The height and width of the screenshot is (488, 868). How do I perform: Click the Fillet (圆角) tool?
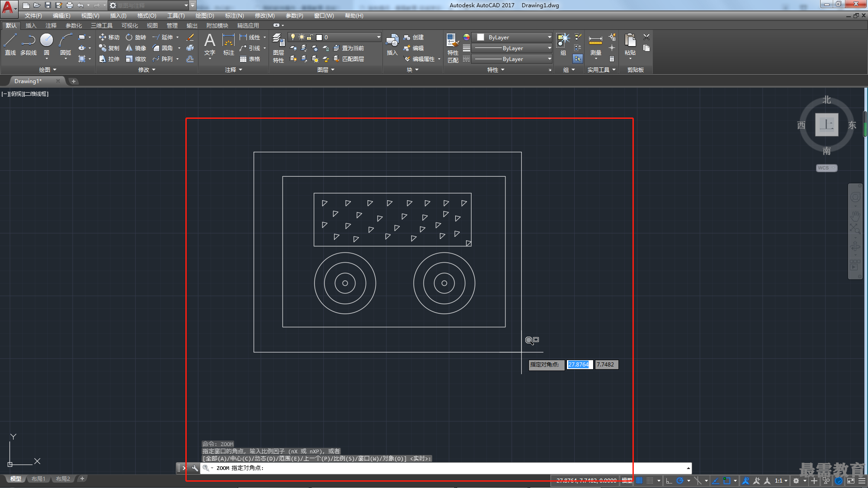pyautogui.click(x=163, y=48)
